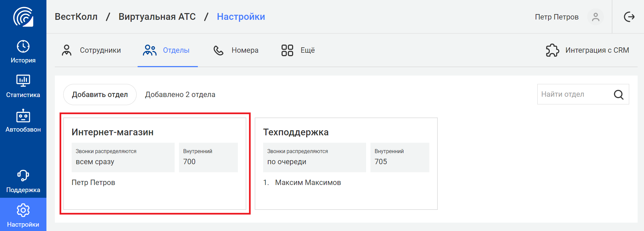Click the Добавить отдел button
This screenshot has height=231, width=644.
(x=100, y=95)
